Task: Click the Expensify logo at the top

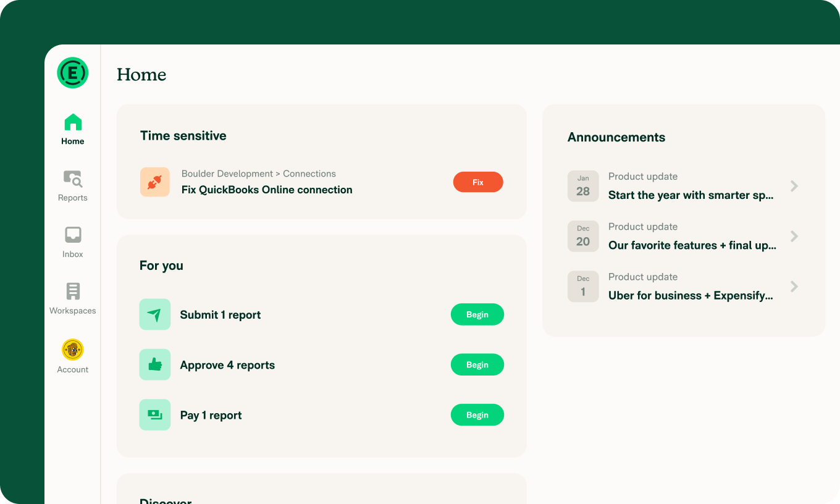Action: [x=72, y=72]
